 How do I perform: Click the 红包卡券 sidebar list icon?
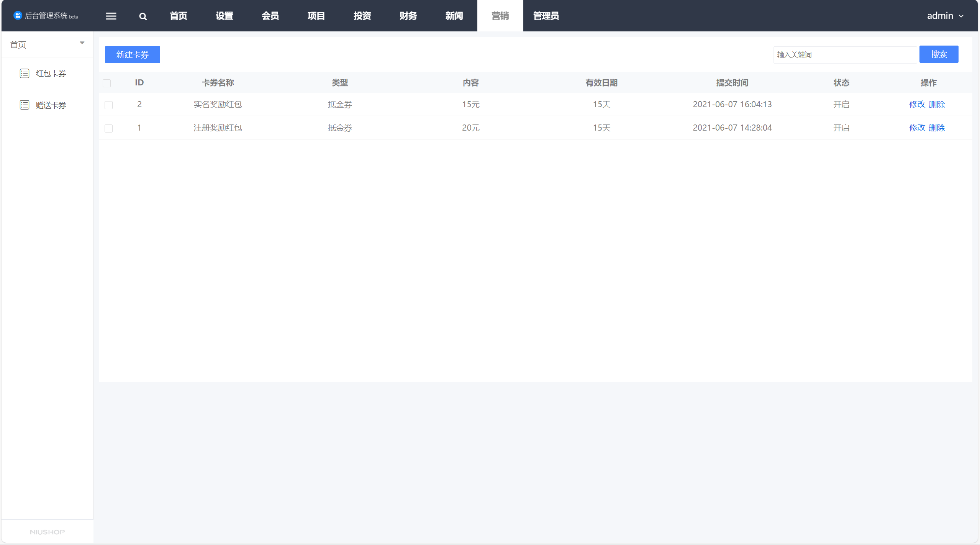[25, 74]
